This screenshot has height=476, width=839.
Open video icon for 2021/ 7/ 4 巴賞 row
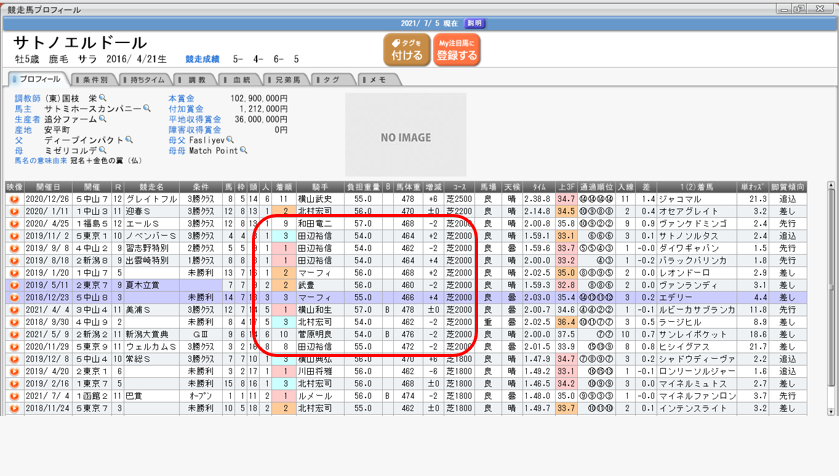14,397
